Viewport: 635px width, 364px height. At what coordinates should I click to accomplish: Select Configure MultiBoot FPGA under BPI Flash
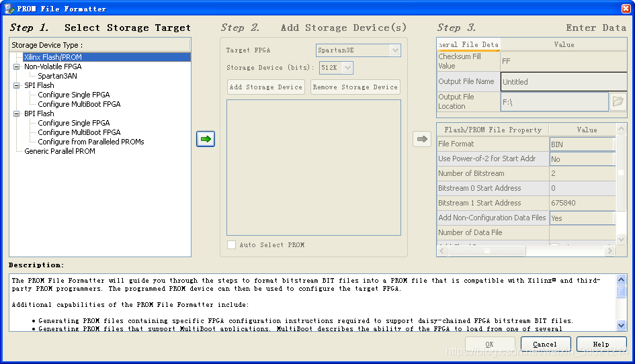(x=79, y=132)
